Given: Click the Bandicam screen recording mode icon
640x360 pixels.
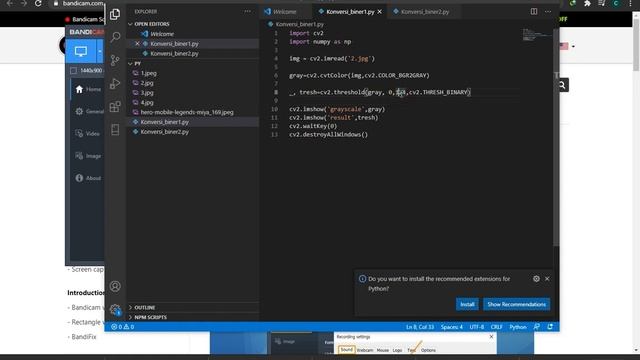Looking at the screenshot, I should click(x=81, y=51).
